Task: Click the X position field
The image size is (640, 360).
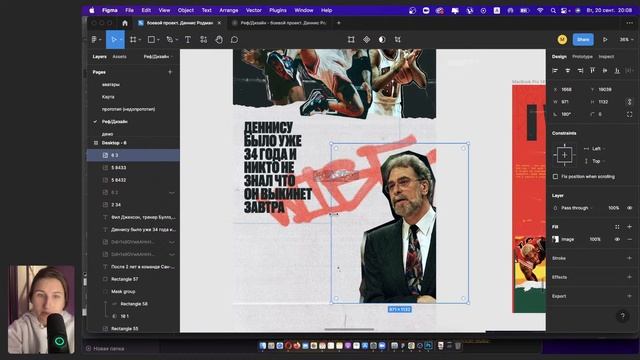Action: (x=568, y=89)
